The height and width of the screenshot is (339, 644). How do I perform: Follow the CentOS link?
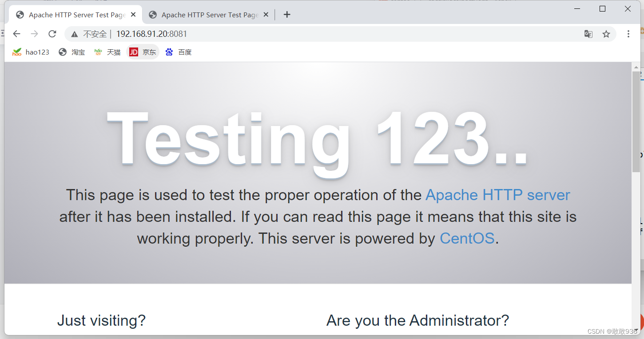pyautogui.click(x=467, y=239)
